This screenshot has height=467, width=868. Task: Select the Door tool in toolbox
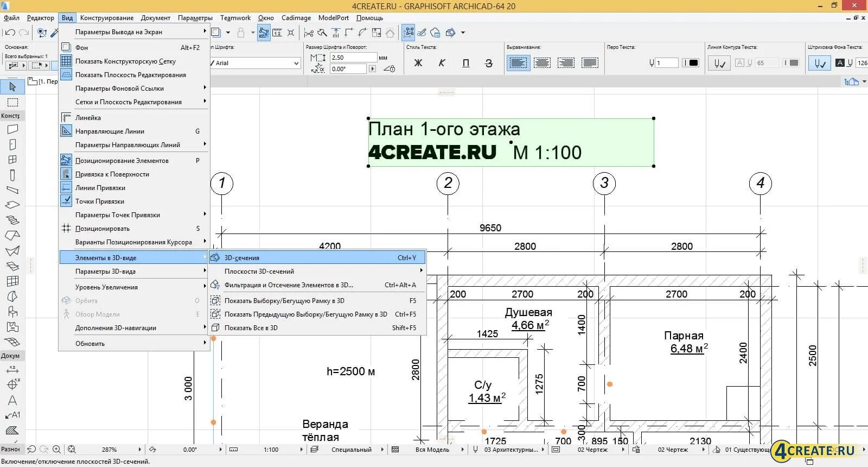pyautogui.click(x=12, y=144)
